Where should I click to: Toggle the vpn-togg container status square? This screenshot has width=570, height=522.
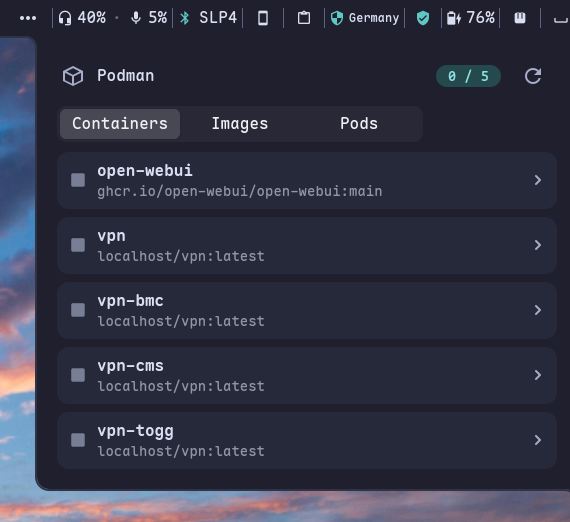click(78, 440)
